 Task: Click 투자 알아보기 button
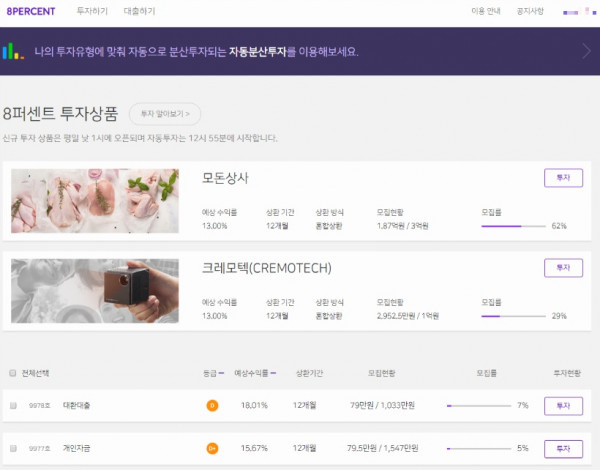(165, 114)
